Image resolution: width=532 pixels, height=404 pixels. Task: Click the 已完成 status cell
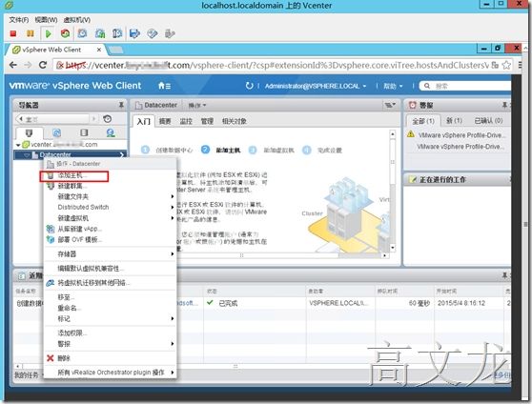pos(256,303)
